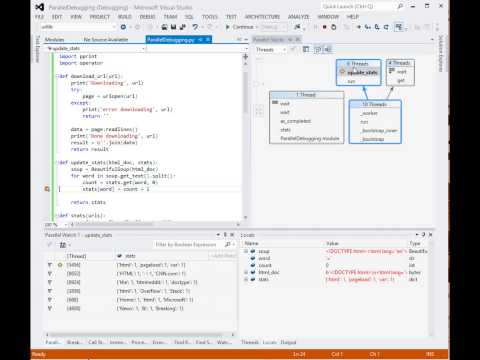Close the ParallelDebugging.py tab

click(x=208, y=40)
